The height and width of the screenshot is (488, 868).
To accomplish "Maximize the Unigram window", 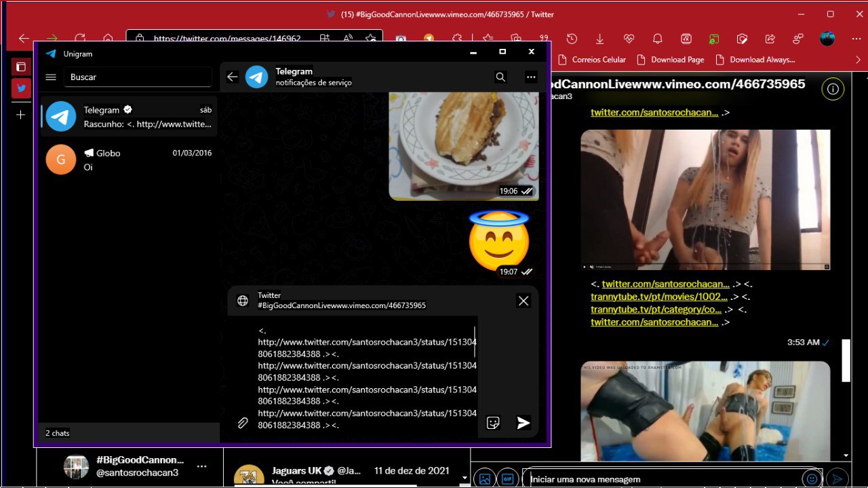I will (502, 52).
